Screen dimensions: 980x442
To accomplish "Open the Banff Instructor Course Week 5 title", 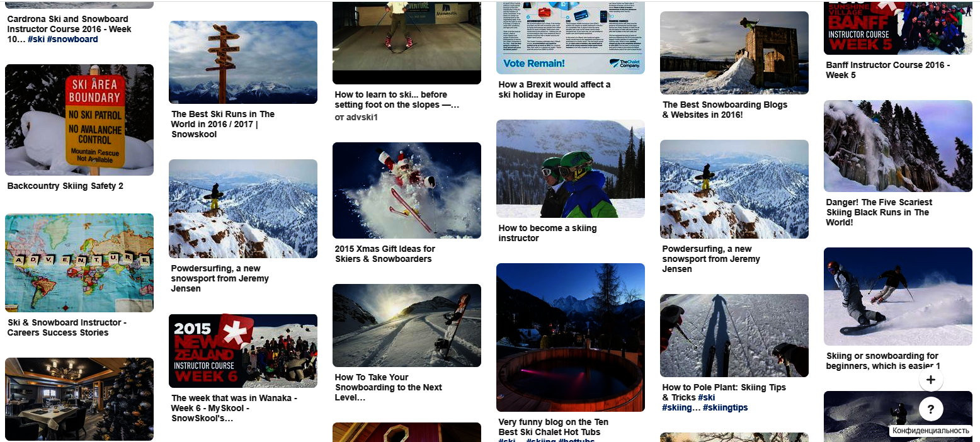I will pos(888,70).
